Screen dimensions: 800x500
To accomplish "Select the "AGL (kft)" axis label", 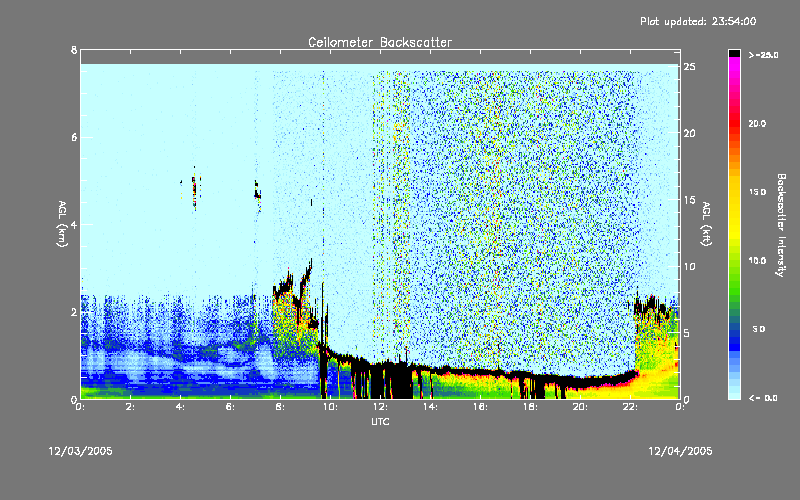I will pyautogui.click(x=706, y=224).
